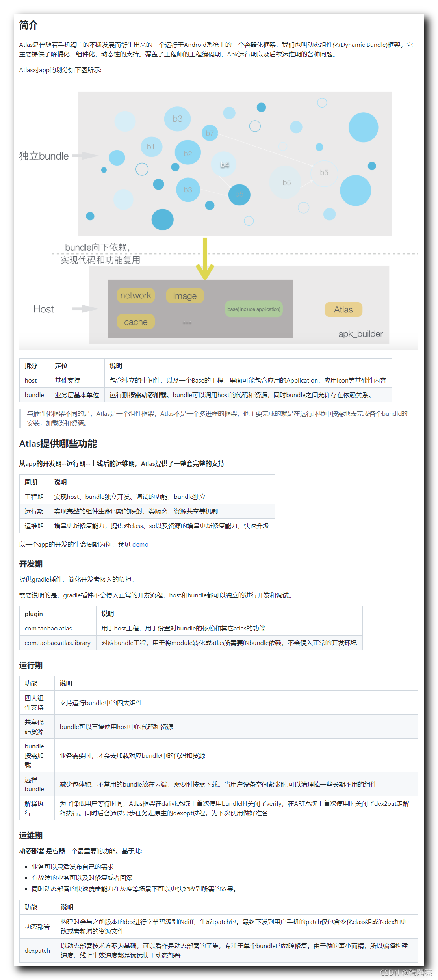Click the 独立bundle label

(44, 156)
